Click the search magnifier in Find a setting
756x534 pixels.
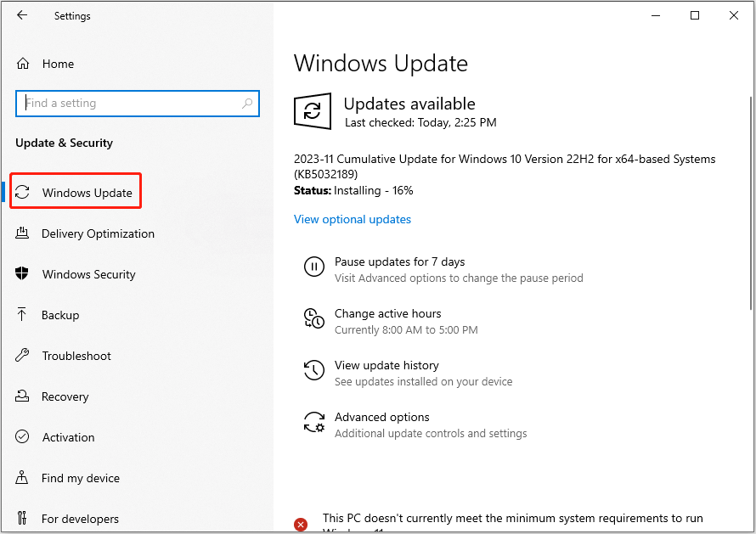247,103
